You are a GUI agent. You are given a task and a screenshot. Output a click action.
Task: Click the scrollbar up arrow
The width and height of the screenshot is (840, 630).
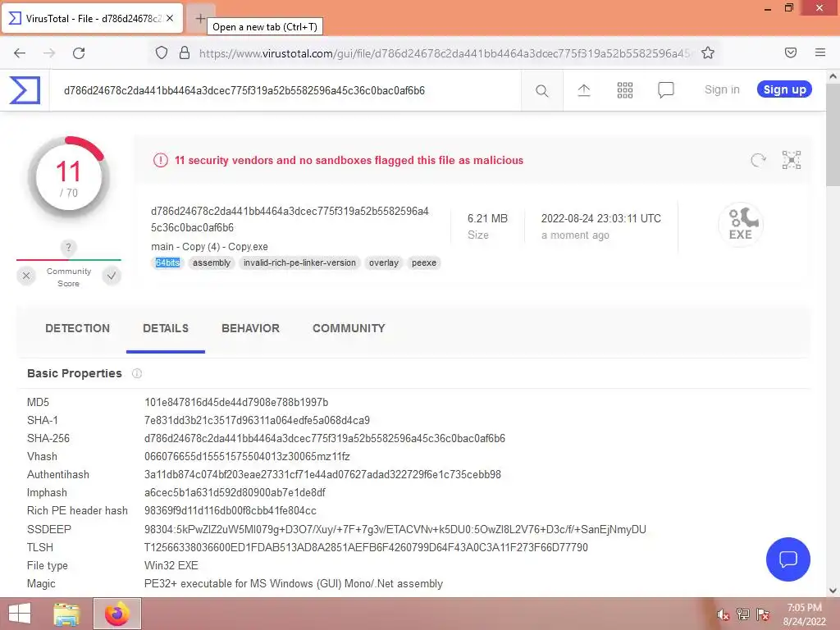pyautogui.click(x=833, y=76)
